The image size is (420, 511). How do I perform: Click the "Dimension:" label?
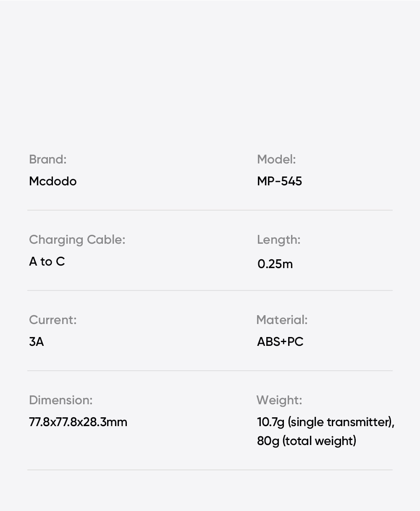(x=60, y=400)
